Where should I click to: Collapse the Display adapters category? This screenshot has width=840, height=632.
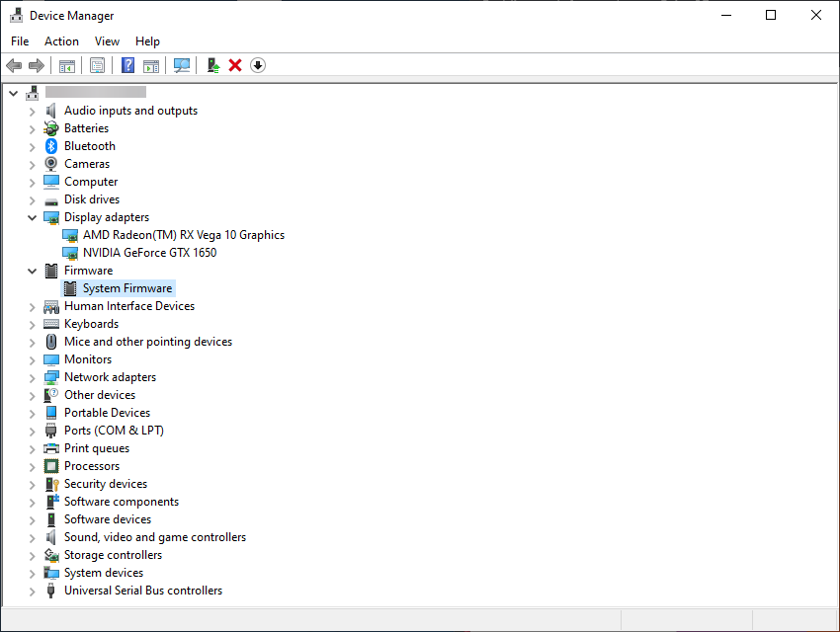(33, 217)
